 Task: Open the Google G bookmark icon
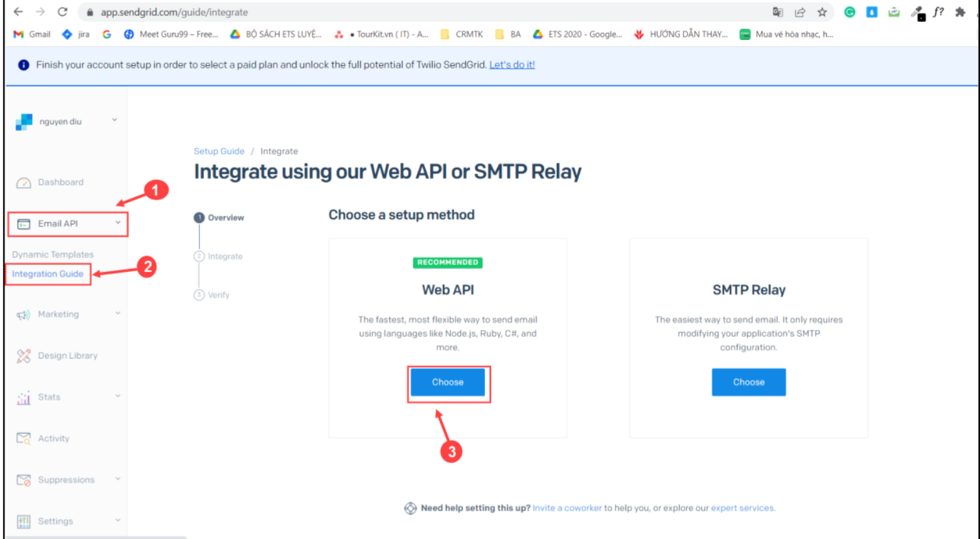click(x=107, y=34)
